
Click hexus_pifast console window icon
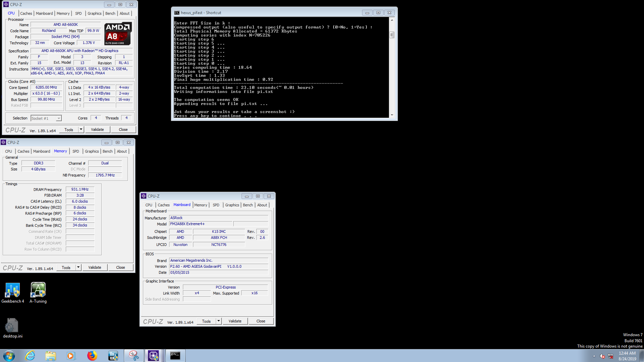pos(177,13)
